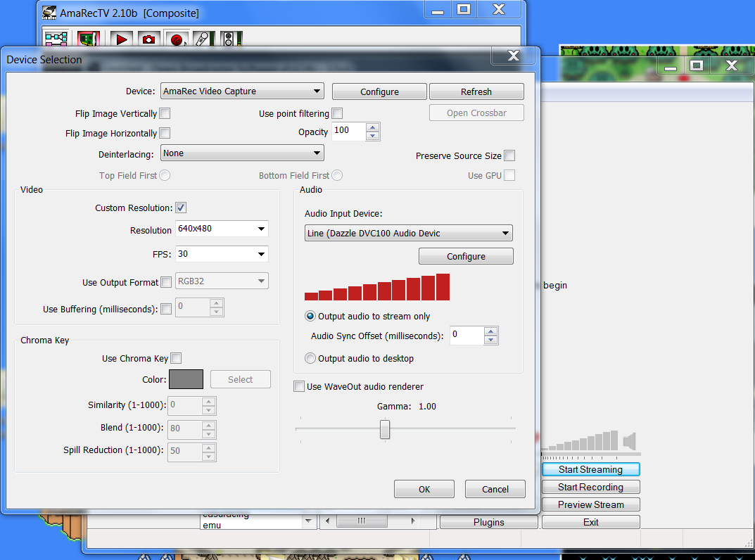
Task: Check Preserve Source Size
Action: click(x=509, y=155)
